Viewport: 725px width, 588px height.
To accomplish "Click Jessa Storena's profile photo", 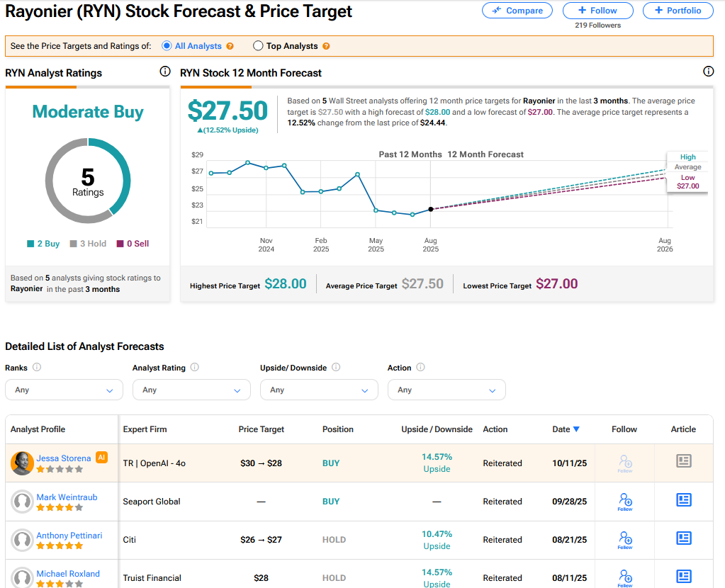I will click(x=23, y=463).
